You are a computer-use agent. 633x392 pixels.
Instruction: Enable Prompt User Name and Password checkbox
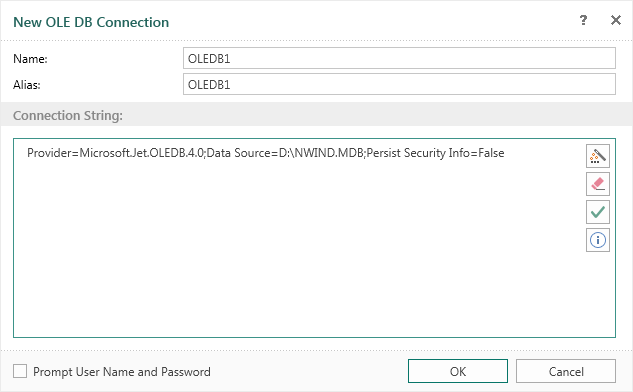click(x=20, y=371)
